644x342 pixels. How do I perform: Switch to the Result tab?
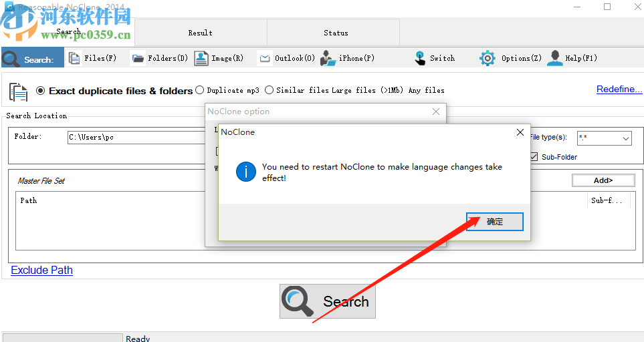point(201,33)
